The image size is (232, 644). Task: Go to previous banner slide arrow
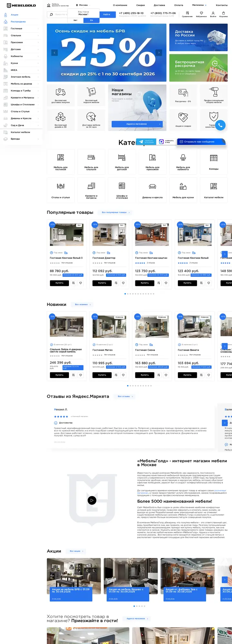coord(54,52)
